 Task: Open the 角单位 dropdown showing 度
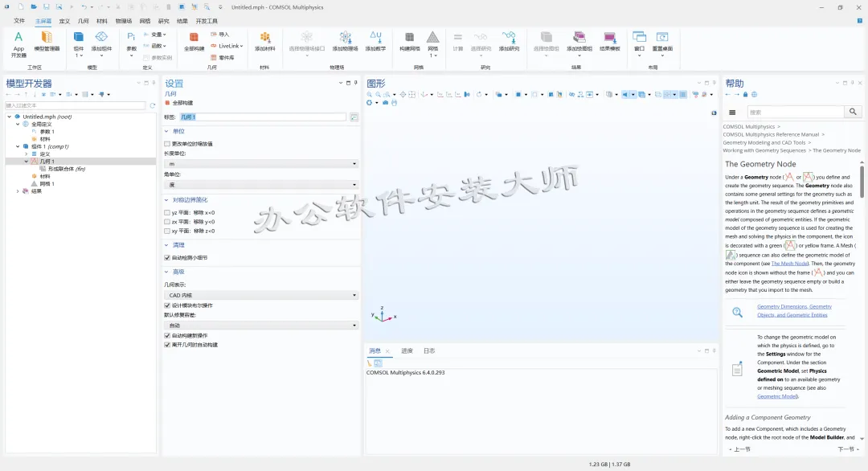(261, 185)
